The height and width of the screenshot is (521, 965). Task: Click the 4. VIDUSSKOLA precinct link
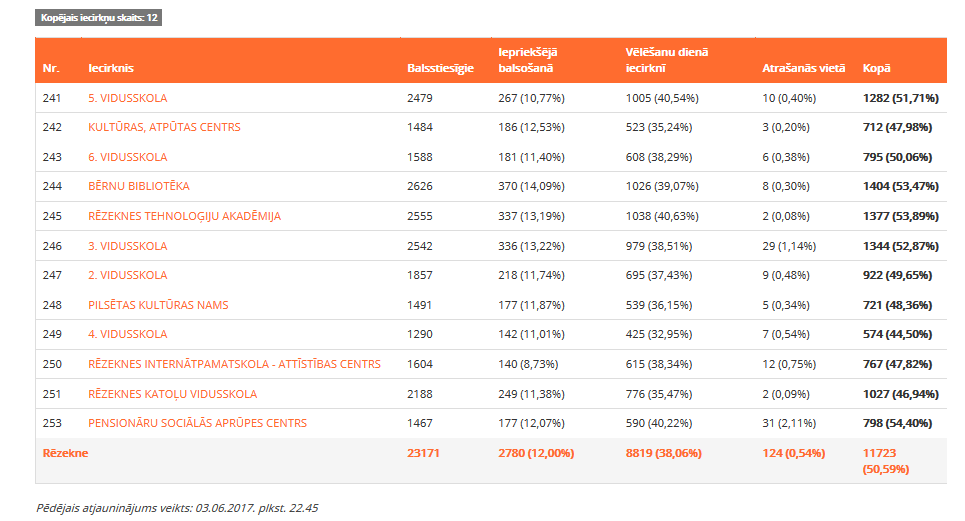[127, 334]
